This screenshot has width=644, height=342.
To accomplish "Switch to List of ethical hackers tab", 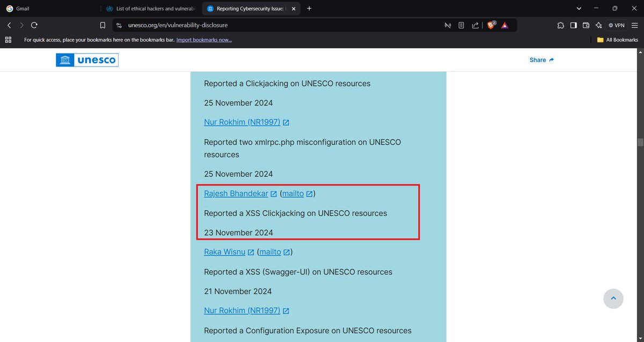I will pos(151,9).
